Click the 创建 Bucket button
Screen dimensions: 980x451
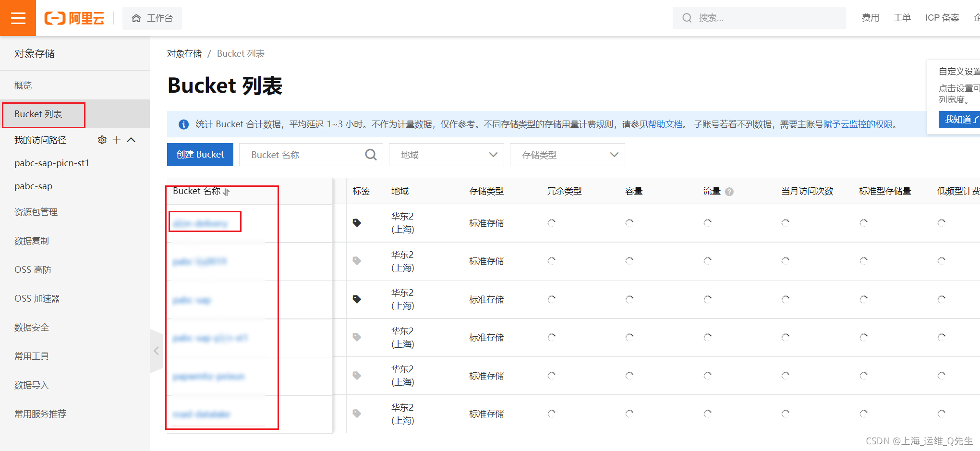click(200, 155)
